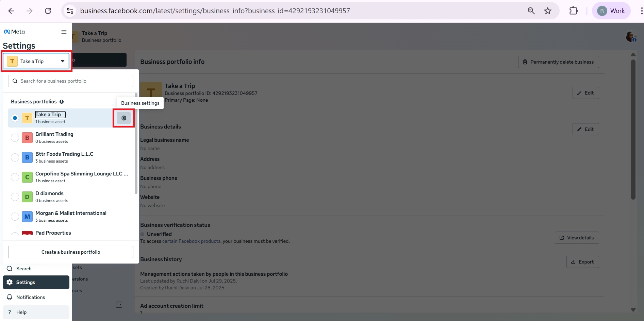Open Business settings gear for Take a Trip
Image resolution: width=644 pixels, height=321 pixels.
coord(124,118)
